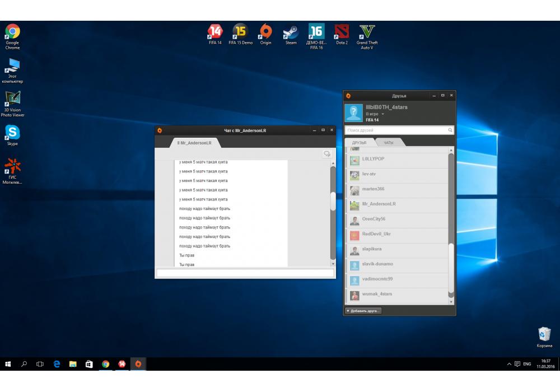
Task: Open the ENG language selector in the taskbar
Action: pos(527,364)
